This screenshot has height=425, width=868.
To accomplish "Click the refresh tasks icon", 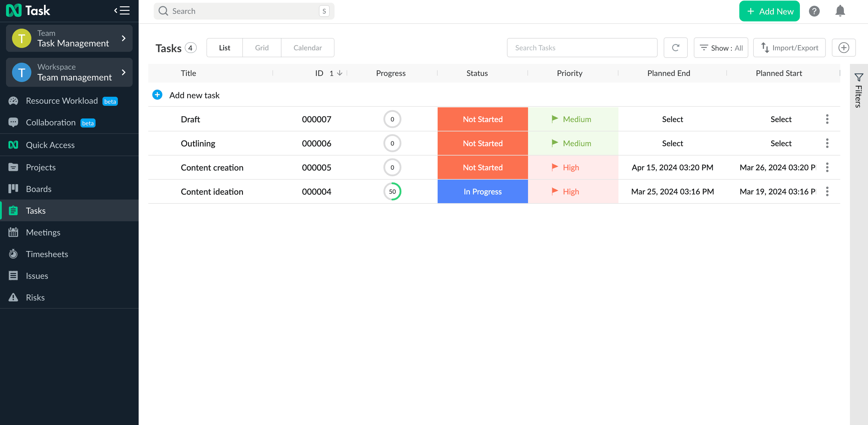I will (676, 48).
